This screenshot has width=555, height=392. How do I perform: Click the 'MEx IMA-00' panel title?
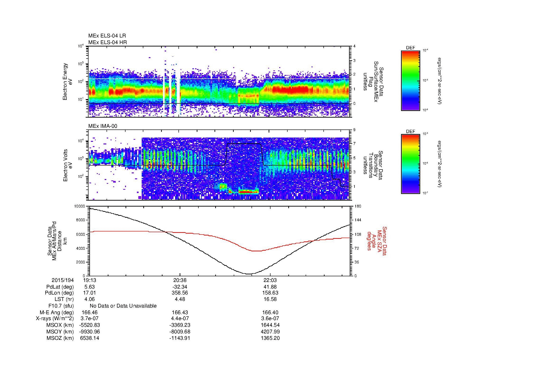point(103,126)
